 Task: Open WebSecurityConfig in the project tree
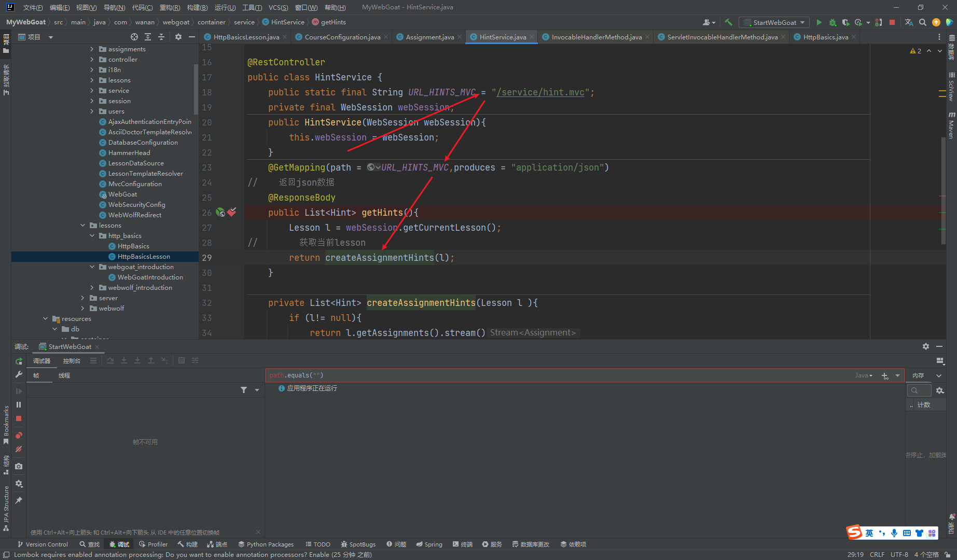(136, 204)
